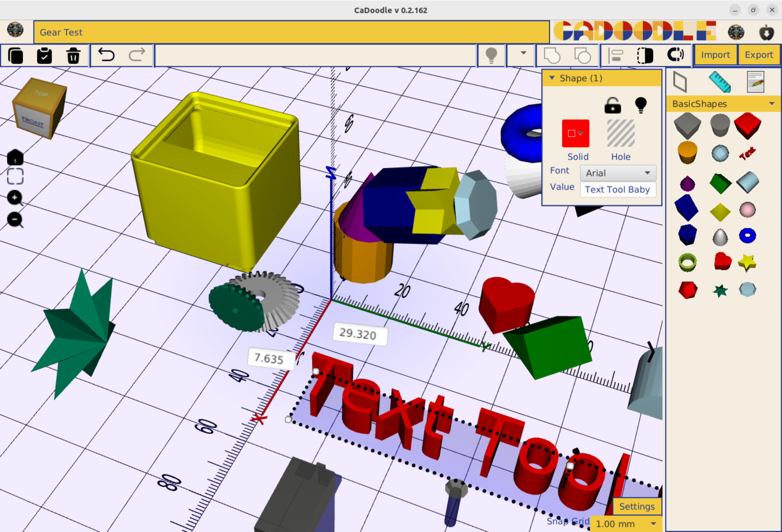Click the Export button

tap(759, 55)
